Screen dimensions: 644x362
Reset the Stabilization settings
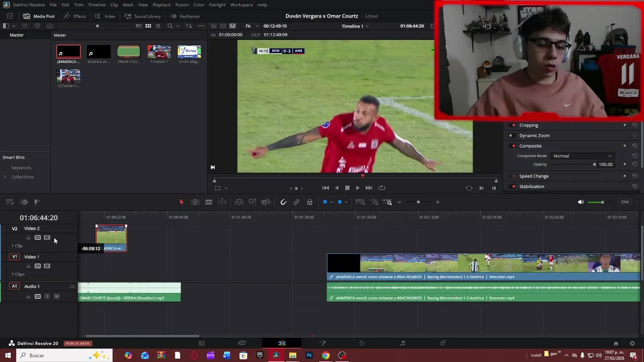tap(635, 187)
